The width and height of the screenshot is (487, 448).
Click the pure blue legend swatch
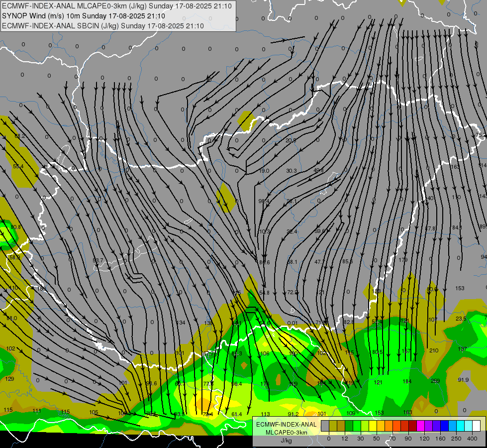pos(444,426)
